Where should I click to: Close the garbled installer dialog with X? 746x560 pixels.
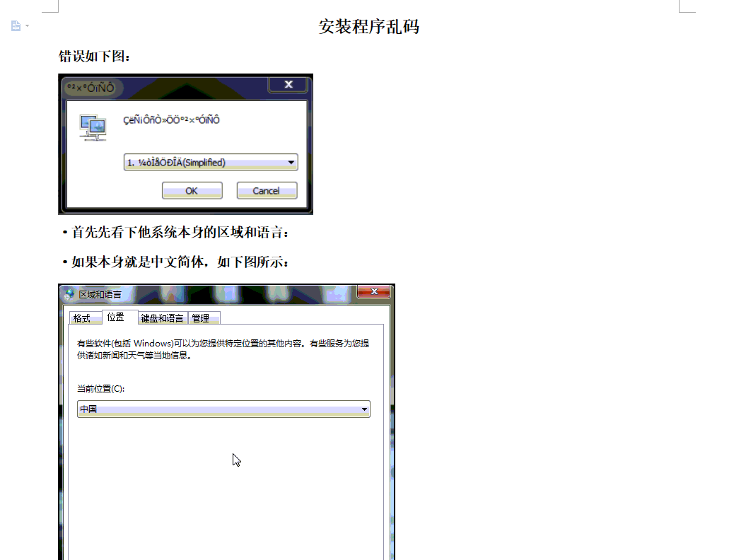(288, 85)
